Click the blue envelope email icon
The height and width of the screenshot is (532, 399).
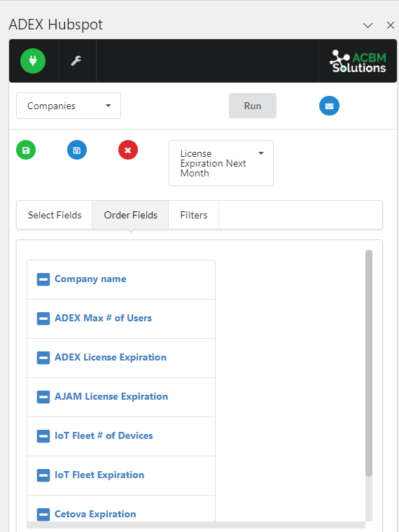329,106
